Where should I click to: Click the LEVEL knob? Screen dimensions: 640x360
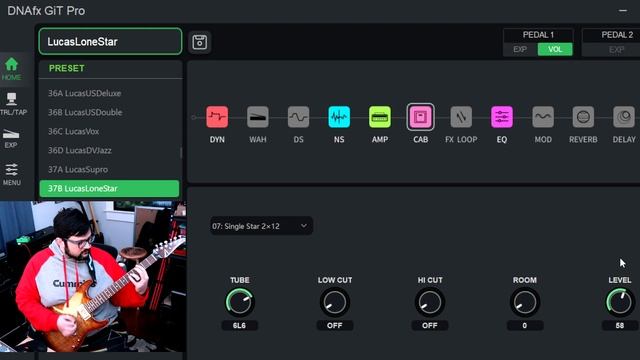point(620,302)
